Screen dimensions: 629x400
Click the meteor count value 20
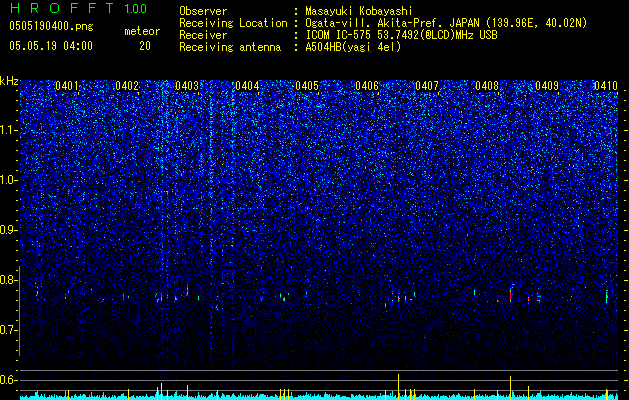[145, 46]
